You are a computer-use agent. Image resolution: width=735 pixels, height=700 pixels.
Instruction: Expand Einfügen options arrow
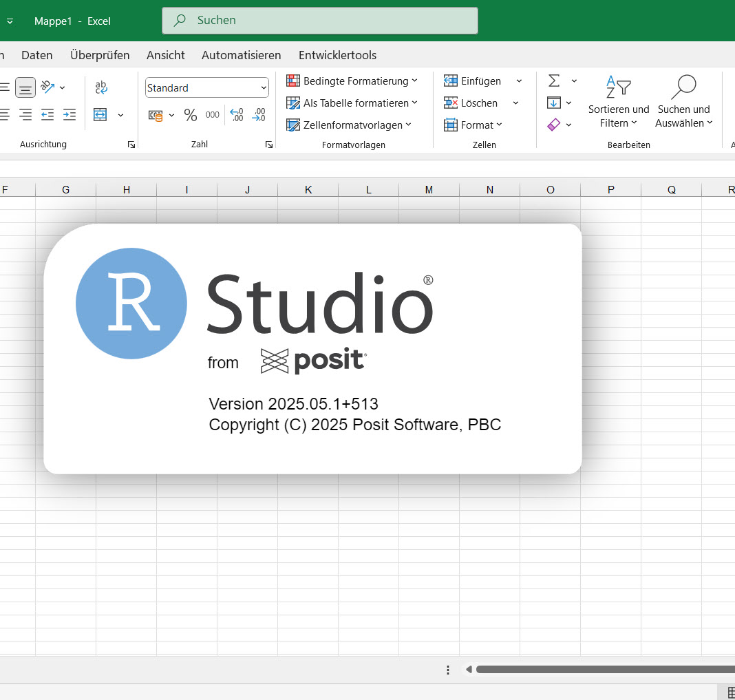pyautogui.click(x=519, y=81)
